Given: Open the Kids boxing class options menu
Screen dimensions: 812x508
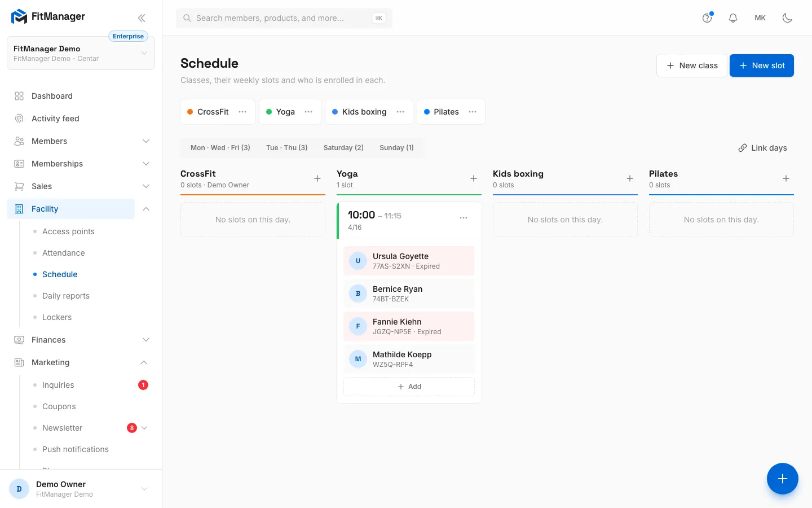Looking at the screenshot, I should pyautogui.click(x=400, y=112).
